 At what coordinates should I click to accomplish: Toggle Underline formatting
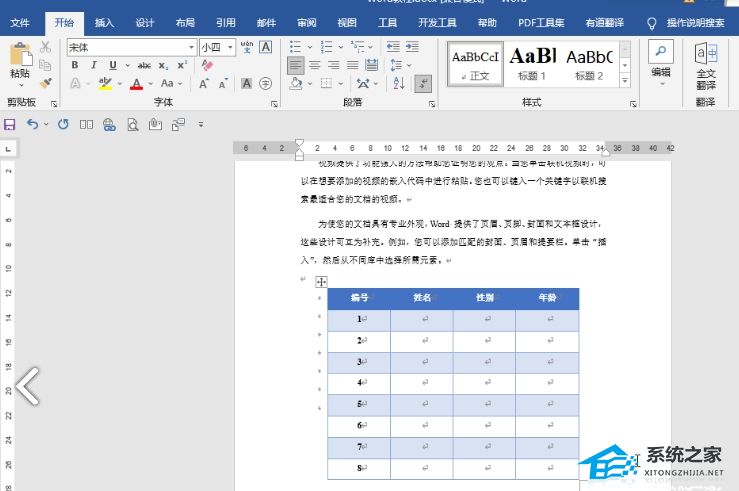113,65
